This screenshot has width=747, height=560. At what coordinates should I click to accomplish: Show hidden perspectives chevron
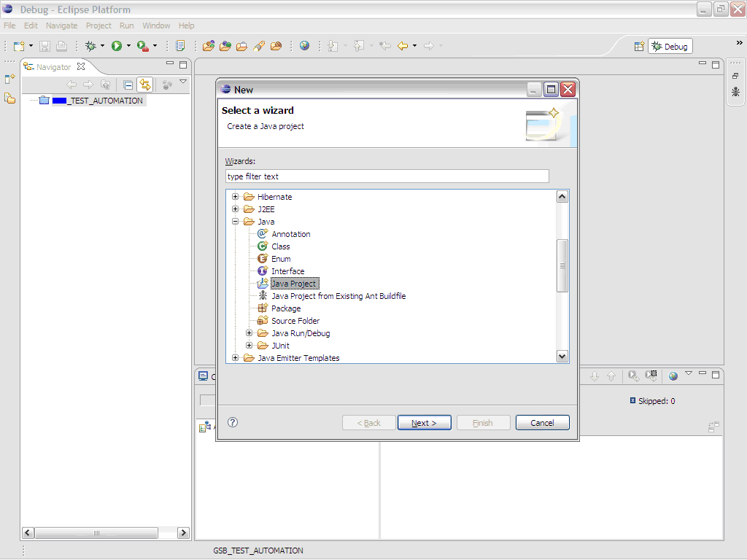click(x=740, y=43)
